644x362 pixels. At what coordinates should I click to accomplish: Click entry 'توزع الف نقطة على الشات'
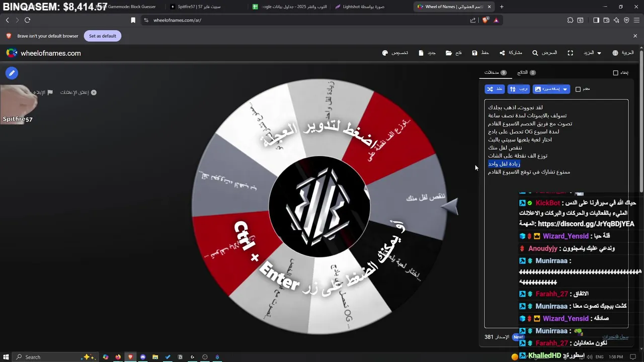tap(518, 156)
